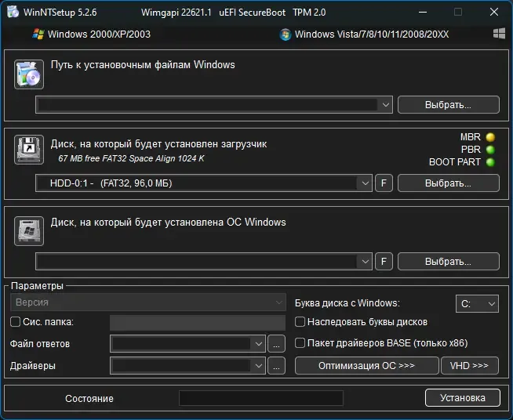Click Выбрать button for Windows installation drive
The height and width of the screenshot is (420, 513).
(449, 261)
